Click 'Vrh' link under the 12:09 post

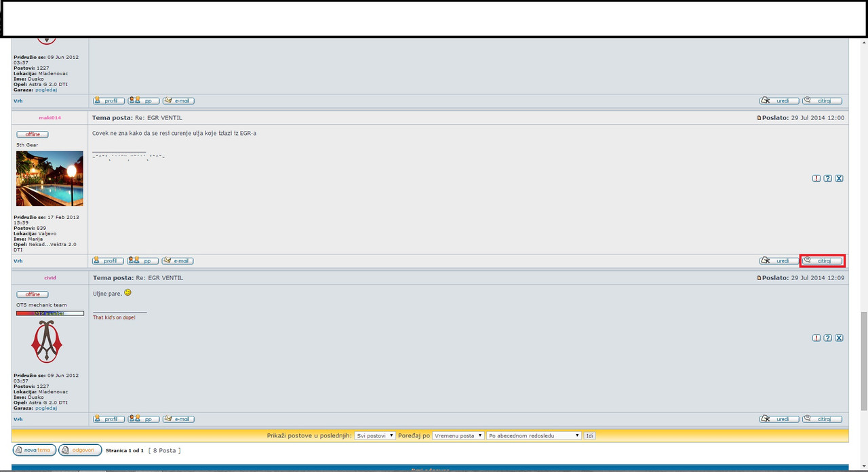(x=18, y=419)
